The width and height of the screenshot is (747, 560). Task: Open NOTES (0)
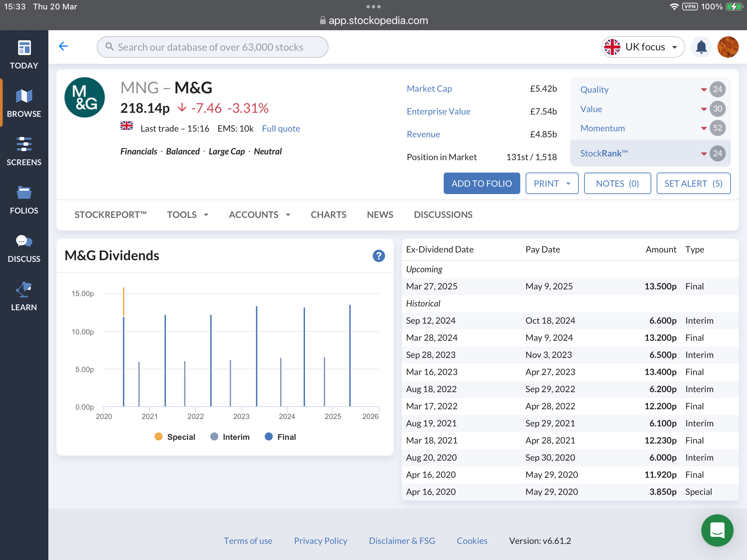pos(617,183)
